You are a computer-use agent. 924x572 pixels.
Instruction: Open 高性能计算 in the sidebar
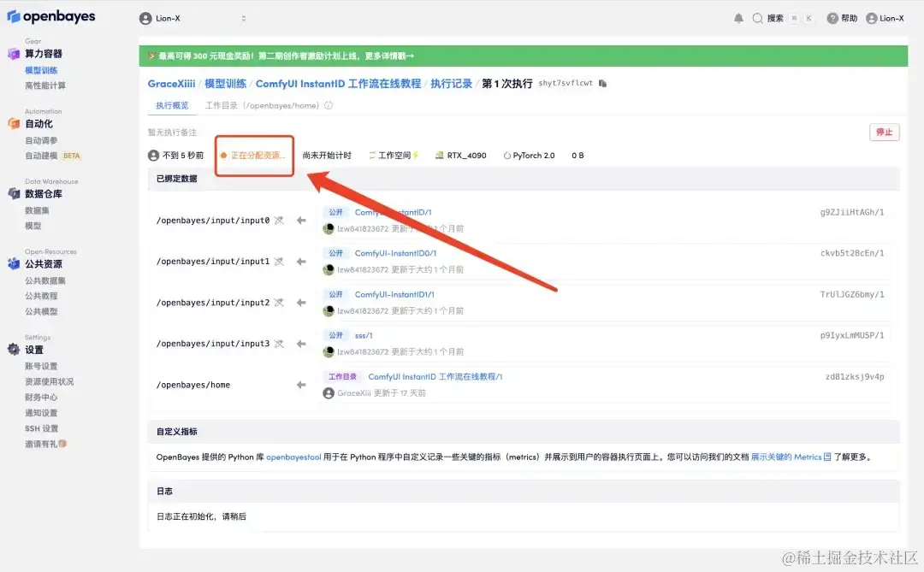coord(45,86)
